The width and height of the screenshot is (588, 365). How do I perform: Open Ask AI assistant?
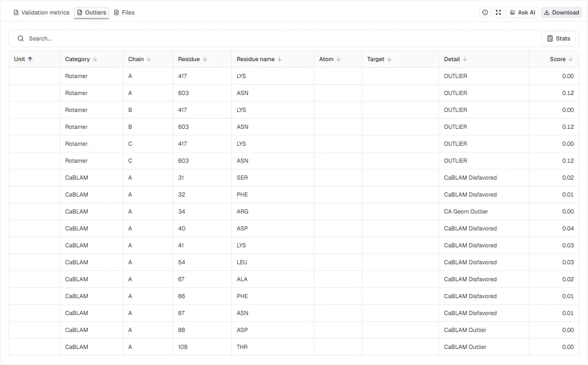(x=522, y=12)
